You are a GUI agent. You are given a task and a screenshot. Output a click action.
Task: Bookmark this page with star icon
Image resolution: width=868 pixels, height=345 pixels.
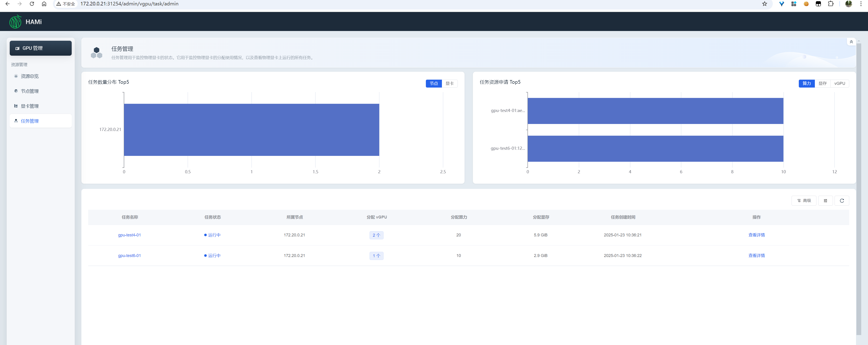tap(764, 4)
